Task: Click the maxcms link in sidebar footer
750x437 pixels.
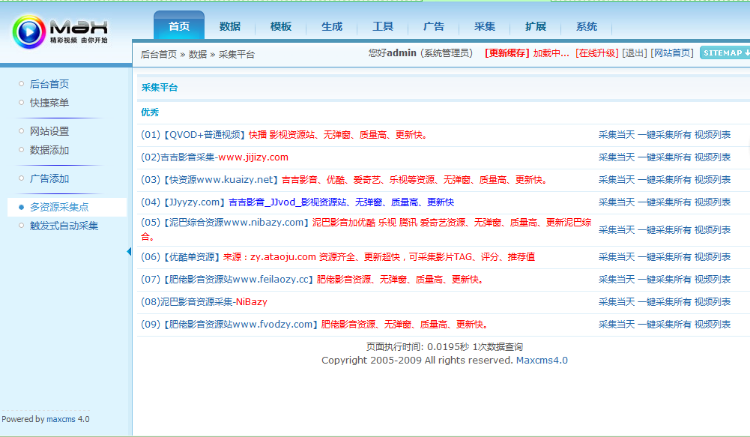Action: tap(61, 419)
